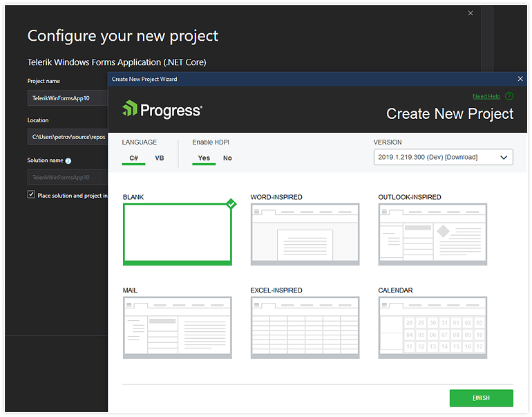Choose the Blank project template
532x417 pixels.
pyautogui.click(x=178, y=234)
